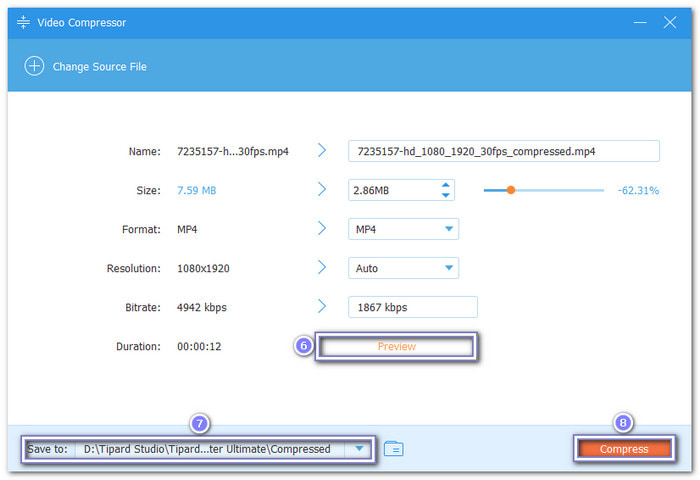Minimize the Video Compressor window
Viewport: 700px width, 480px height.
tap(638, 22)
